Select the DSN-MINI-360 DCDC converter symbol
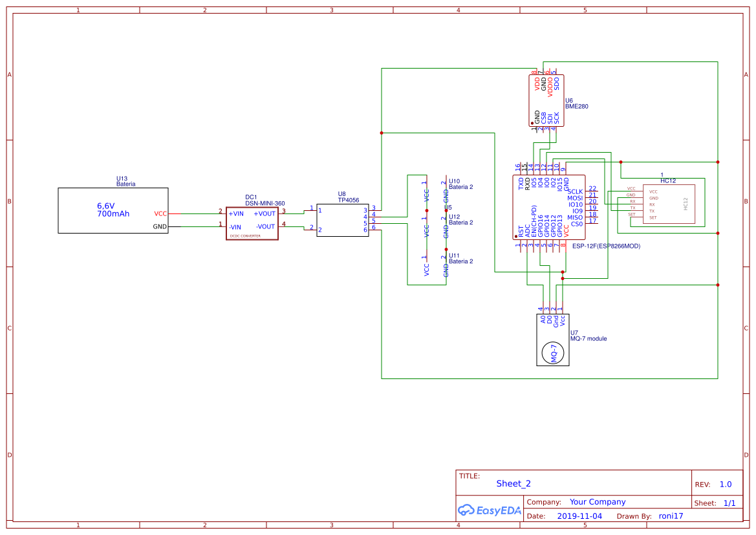 pos(252,222)
